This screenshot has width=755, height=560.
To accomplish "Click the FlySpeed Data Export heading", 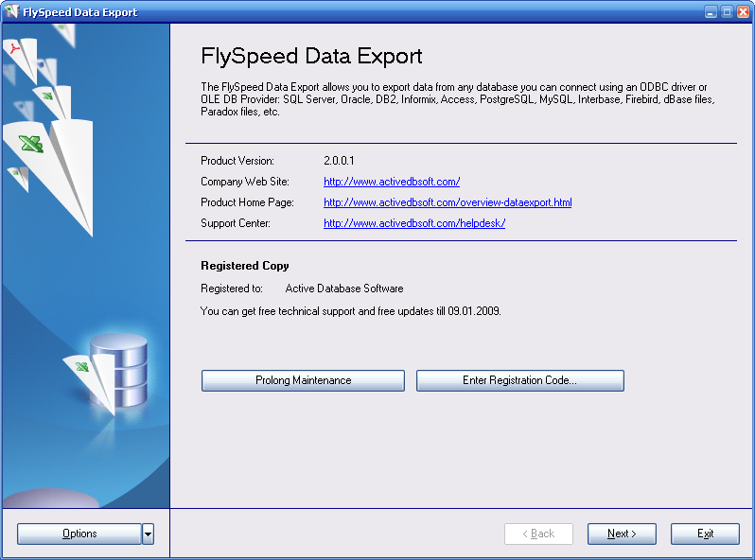I will coord(311,56).
